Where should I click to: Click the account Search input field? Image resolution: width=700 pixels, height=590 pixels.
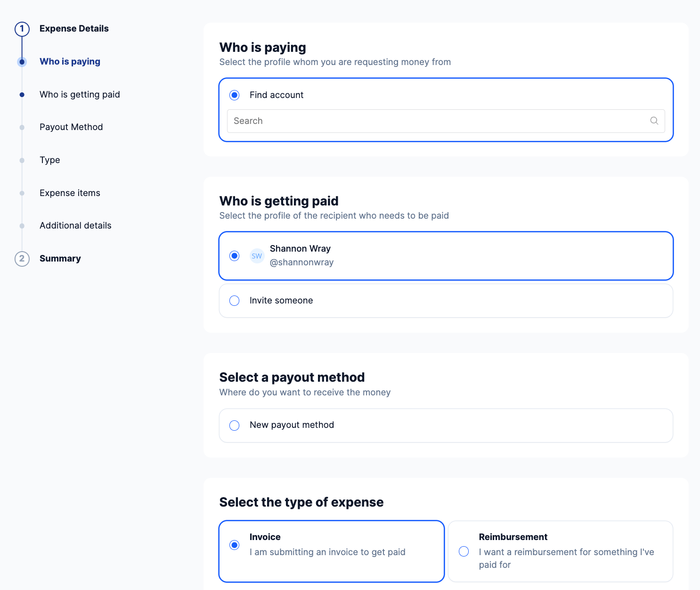(438, 121)
